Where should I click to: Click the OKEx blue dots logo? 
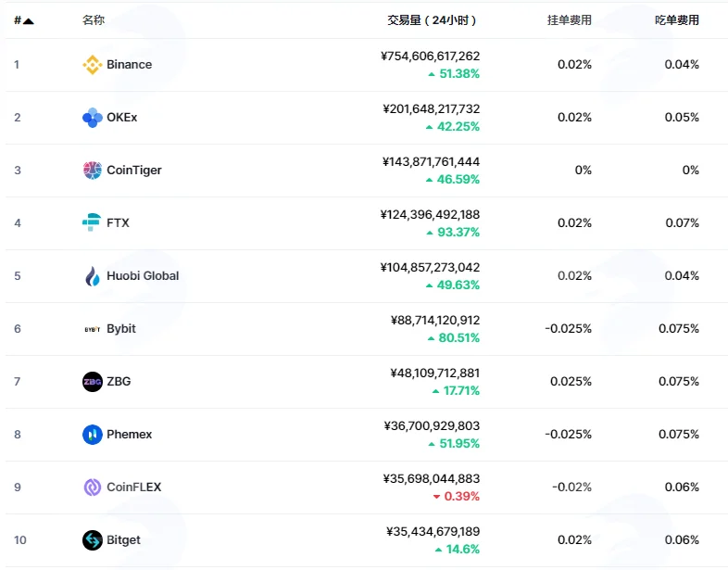click(93, 118)
